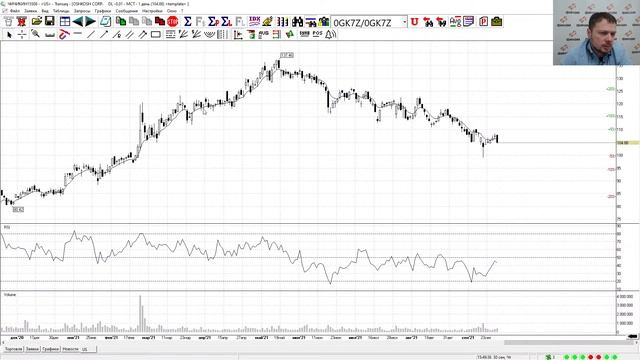Image resolution: width=640 pixels, height=360 pixels.
Task: Click the table grid icon in toolbar
Action: coord(65,21)
